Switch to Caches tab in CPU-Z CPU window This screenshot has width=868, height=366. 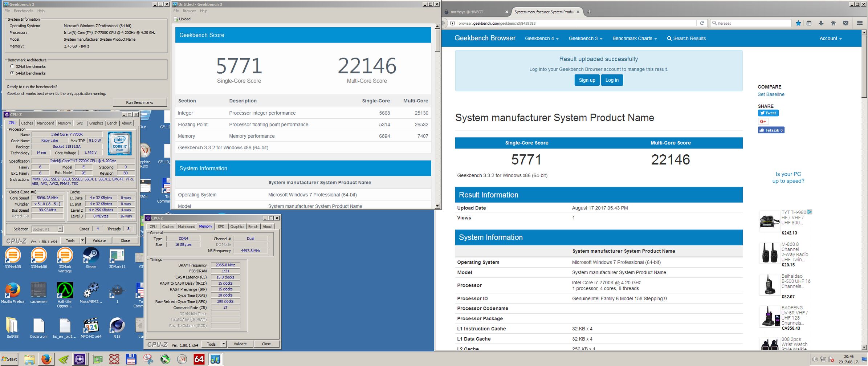coord(27,123)
